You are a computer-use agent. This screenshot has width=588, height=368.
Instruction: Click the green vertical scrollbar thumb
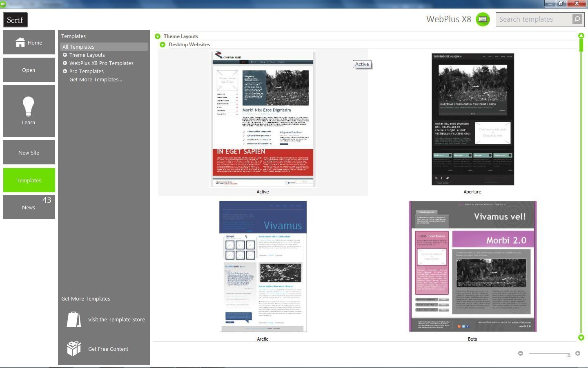coord(581,45)
